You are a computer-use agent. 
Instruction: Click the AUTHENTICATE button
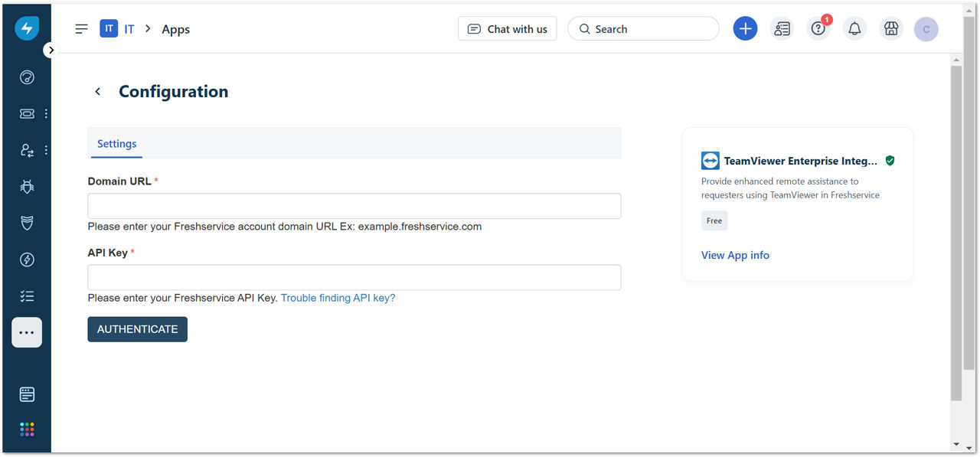137,329
